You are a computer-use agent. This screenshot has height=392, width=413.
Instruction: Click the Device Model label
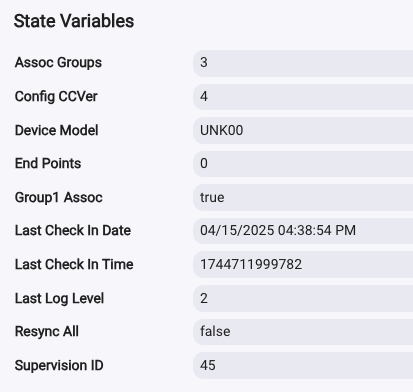pos(56,130)
